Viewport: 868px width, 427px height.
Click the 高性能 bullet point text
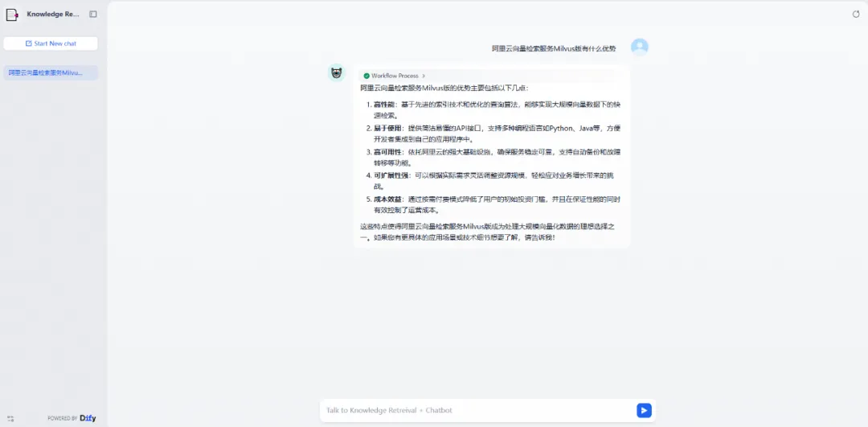497,109
